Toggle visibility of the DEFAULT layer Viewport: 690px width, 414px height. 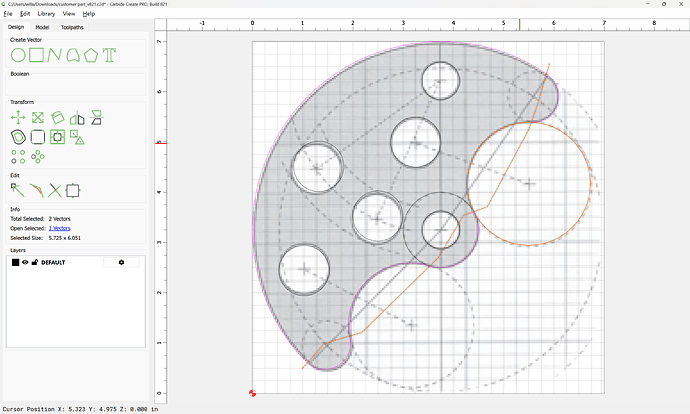coord(25,262)
